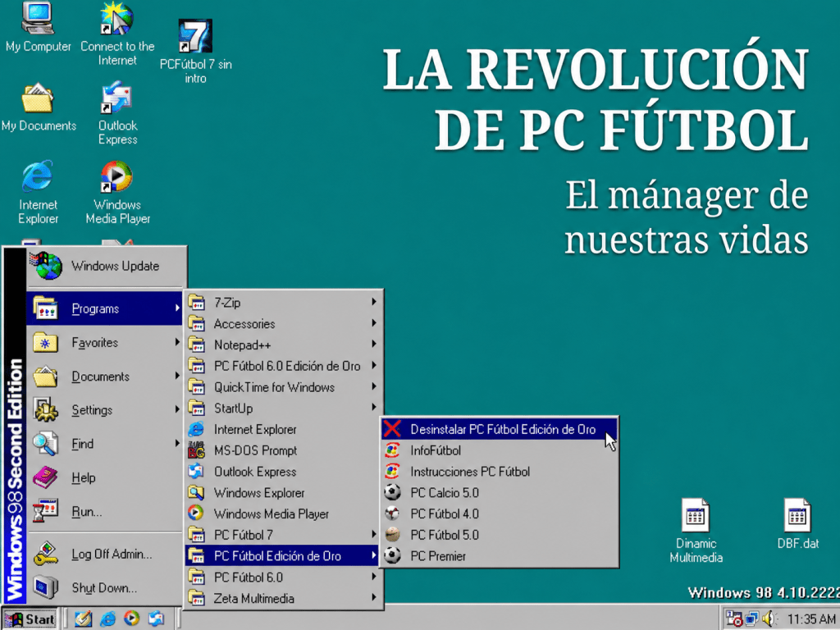
Task: Launch the PCFútbol 7 sin intro shortcut
Action: (195, 52)
